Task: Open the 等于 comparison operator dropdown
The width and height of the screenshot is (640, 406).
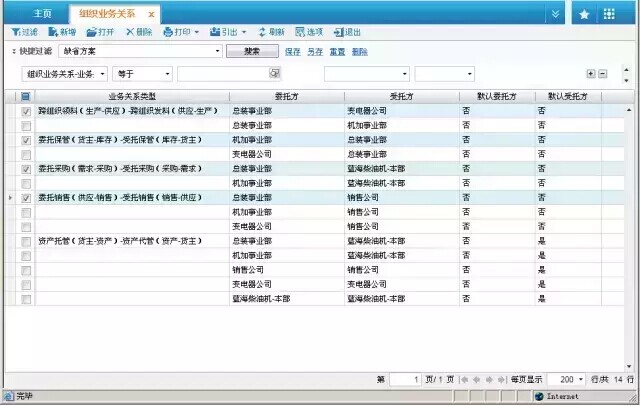Action: point(167,74)
